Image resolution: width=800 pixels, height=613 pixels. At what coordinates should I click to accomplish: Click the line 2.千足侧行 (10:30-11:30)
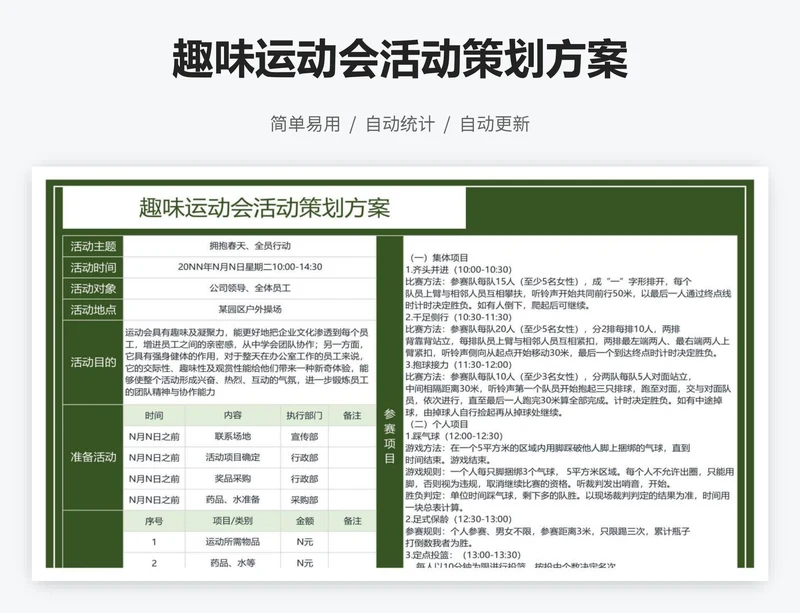tap(458, 317)
